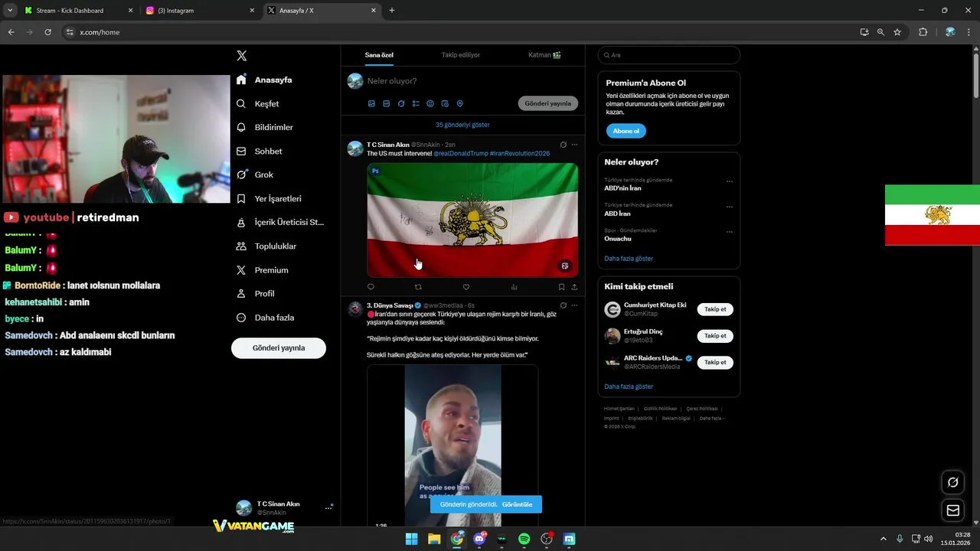Open options for Onuachu trend
Viewport: 980px width, 551px height.
(730, 232)
